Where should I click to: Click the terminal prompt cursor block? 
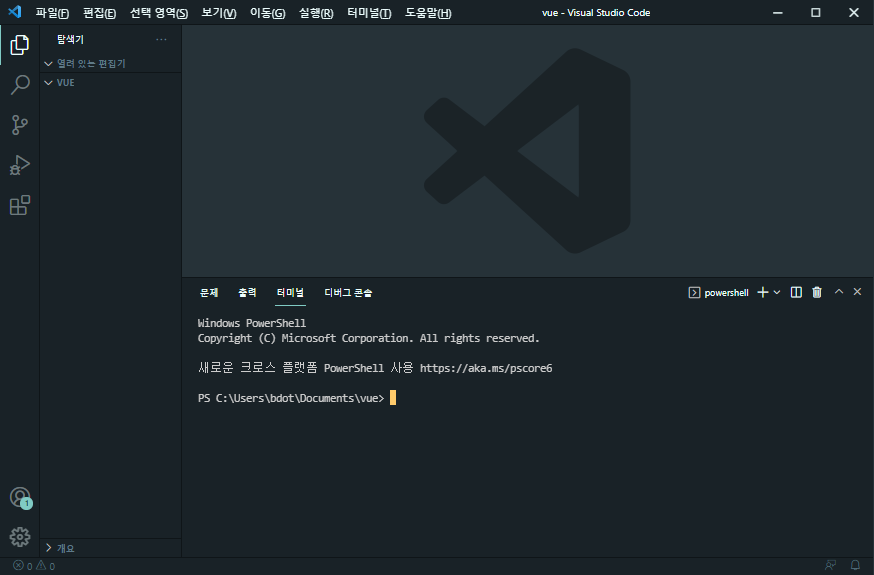[393, 398]
